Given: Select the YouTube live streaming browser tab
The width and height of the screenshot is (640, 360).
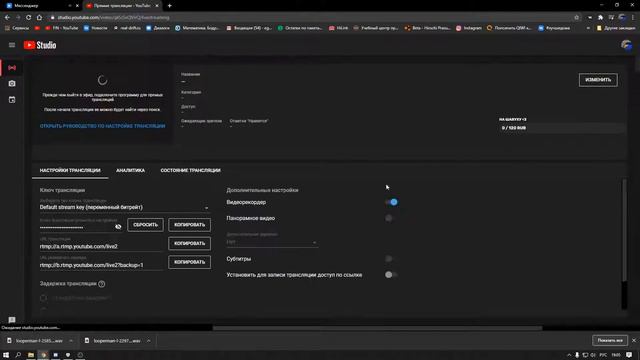Looking at the screenshot, I should pos(122,6).
